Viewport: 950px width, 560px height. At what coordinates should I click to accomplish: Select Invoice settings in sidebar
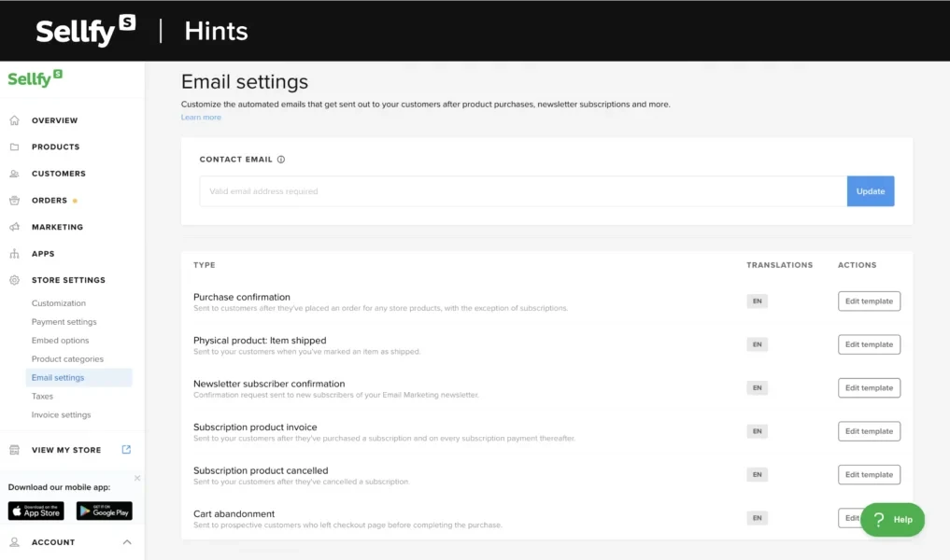[61, 415]
